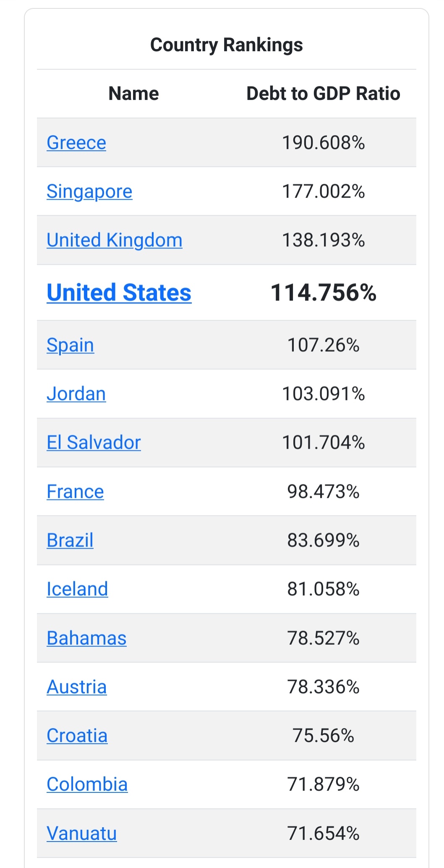Click the Spain link

[x=70, y=345]
